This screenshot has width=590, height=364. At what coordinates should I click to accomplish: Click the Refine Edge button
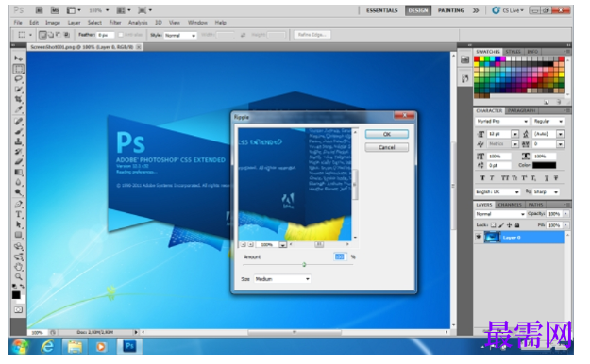coord(312,35)
